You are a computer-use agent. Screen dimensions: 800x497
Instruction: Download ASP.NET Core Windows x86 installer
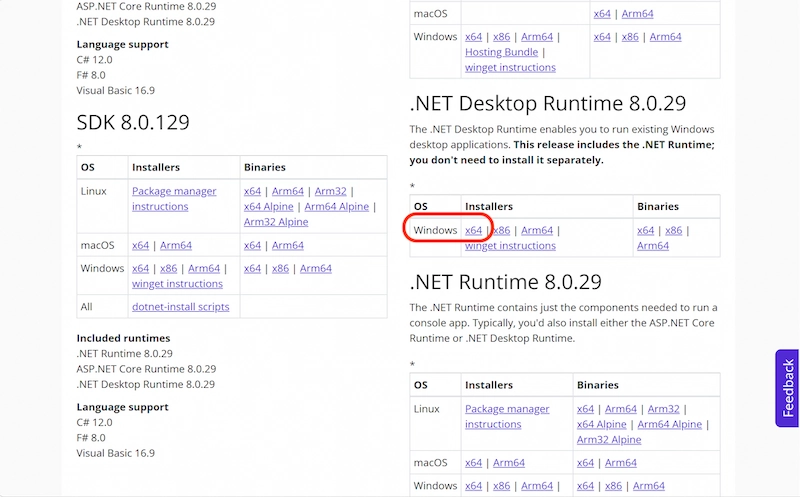[502, 37]
